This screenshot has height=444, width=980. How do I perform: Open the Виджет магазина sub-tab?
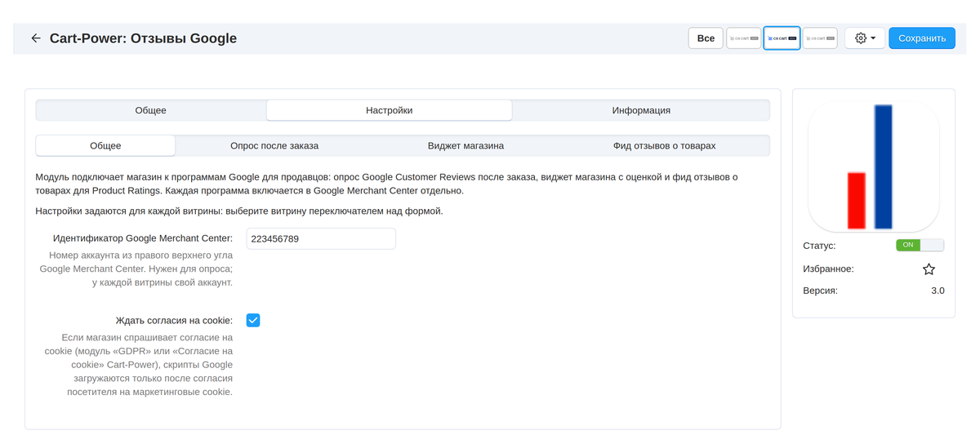[x=465, y=145]
